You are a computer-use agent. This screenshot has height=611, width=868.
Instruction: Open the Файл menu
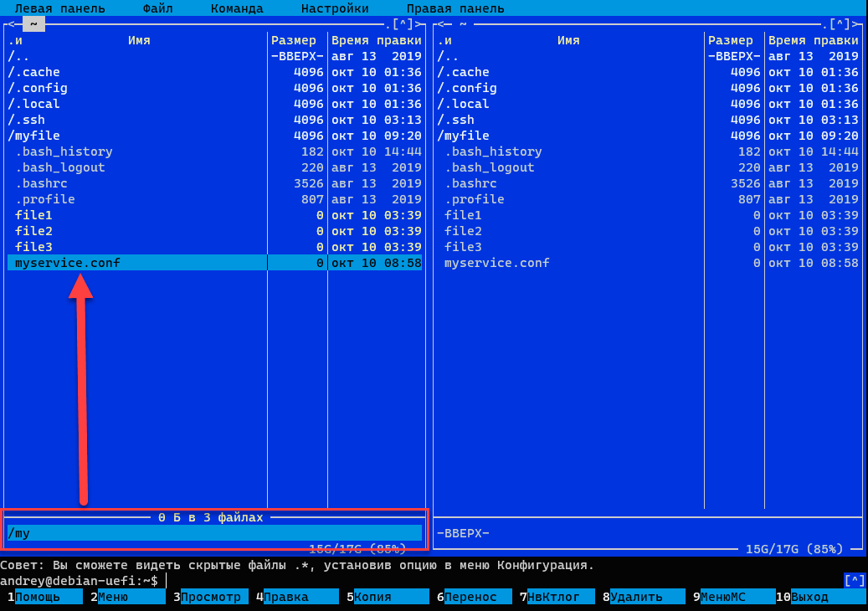(x=157, y=8)
